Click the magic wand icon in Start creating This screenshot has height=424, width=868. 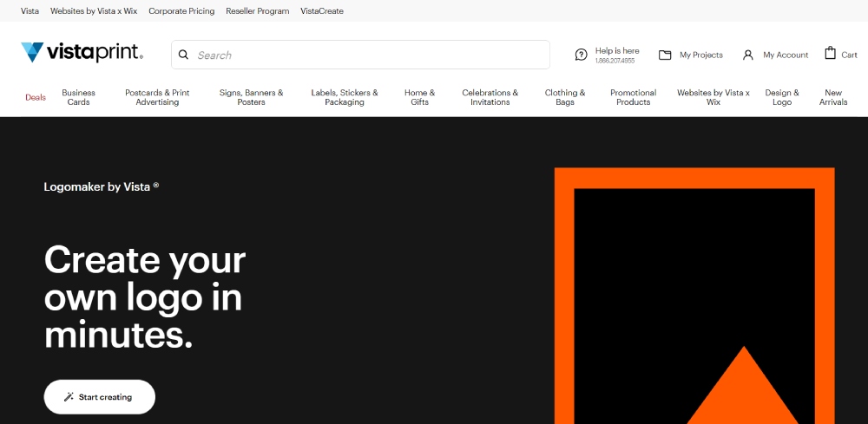[69, 397]
